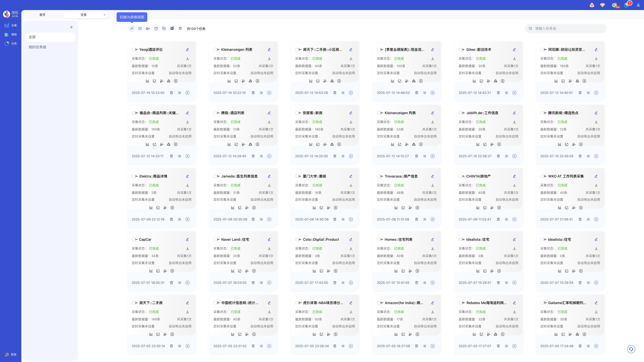Select the 全部 task group

[x=32, y=37]
